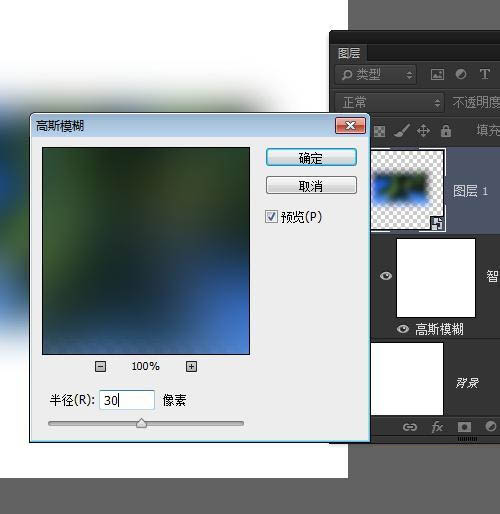
Task: Zoom out the blur preview with minus button
Action: point(100,366)
